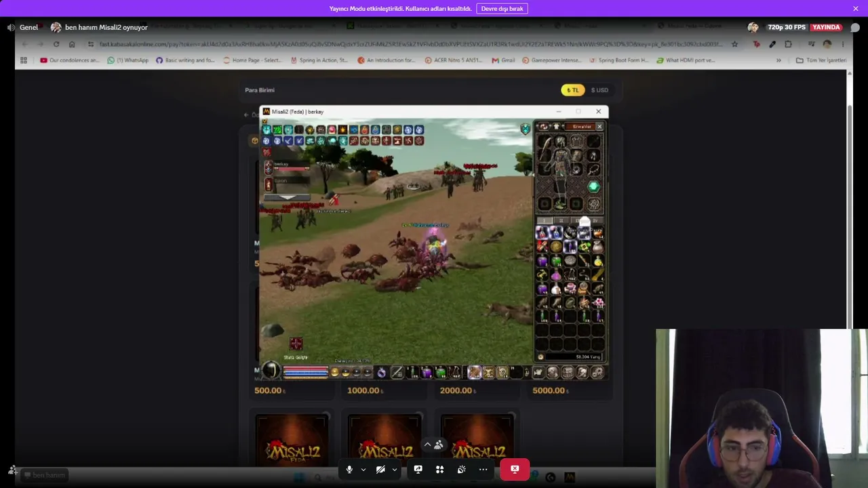868x488 pixels.
Task: Click the browser address bar URL
Action: [x=412, y=44]
